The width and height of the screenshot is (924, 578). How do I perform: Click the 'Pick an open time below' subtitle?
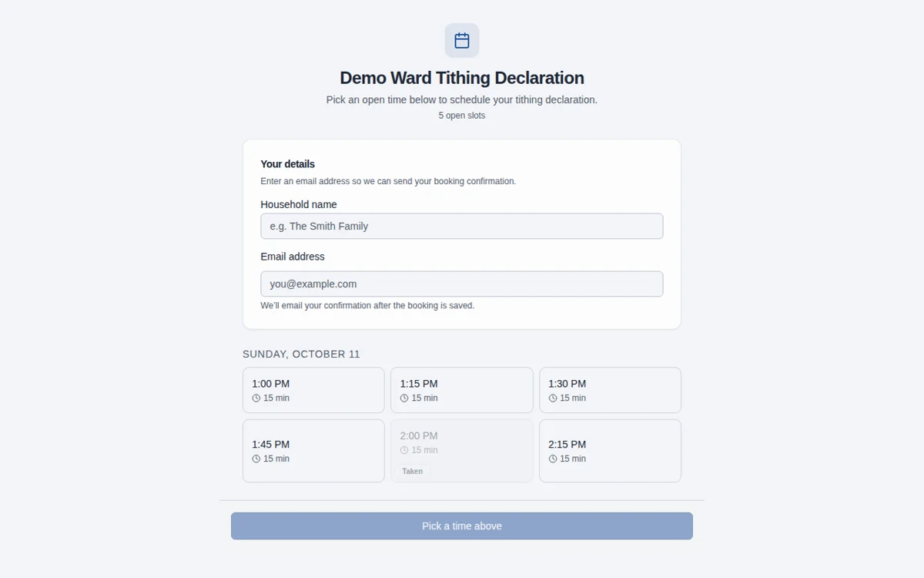(x=462, y=99)
